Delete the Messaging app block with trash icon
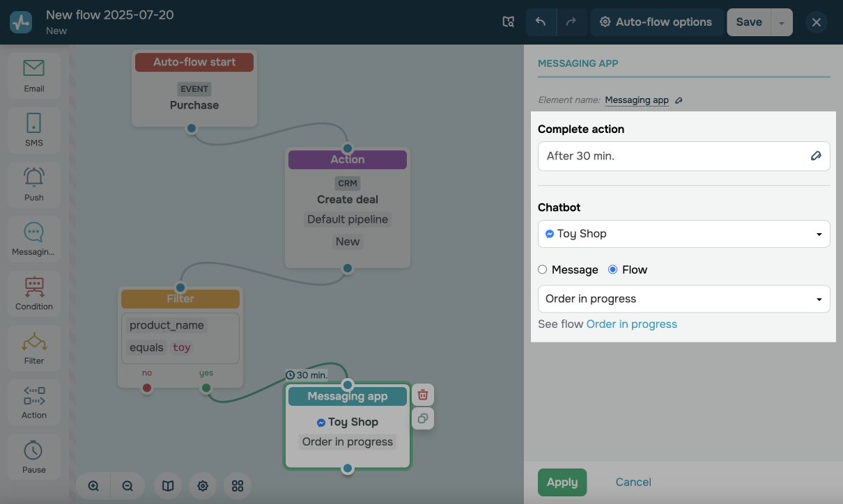843x504 pixels. pos(423,395)
